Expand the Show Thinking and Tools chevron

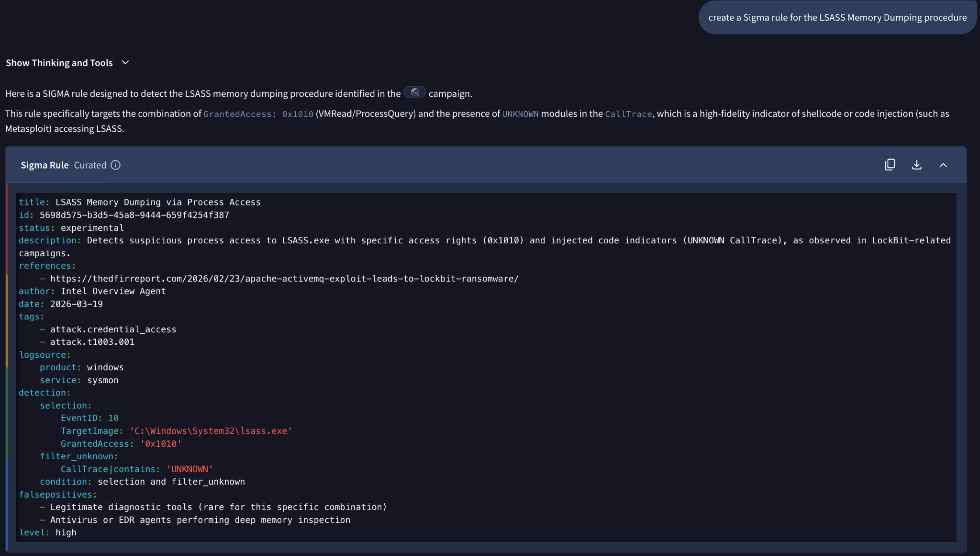coord(125,63)
